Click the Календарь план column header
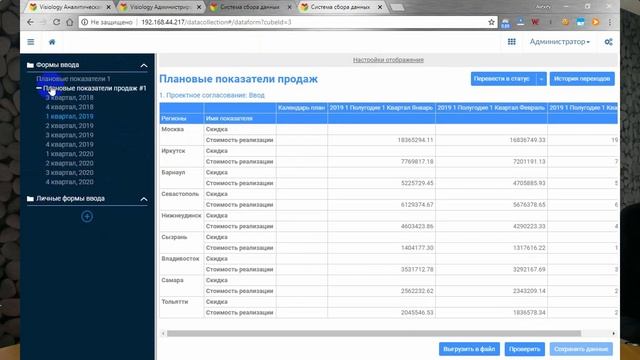Image resolution: width=640 pixels, height=360 pixels. pyautogui.click(x=302, y=108)
